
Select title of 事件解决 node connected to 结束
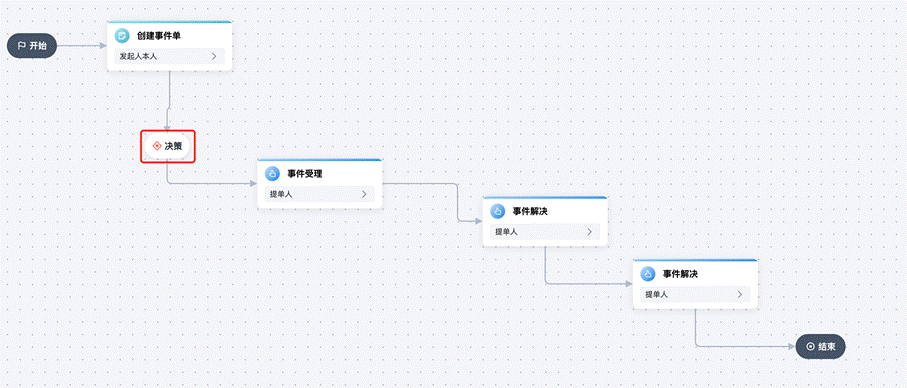tap(680, 274)
